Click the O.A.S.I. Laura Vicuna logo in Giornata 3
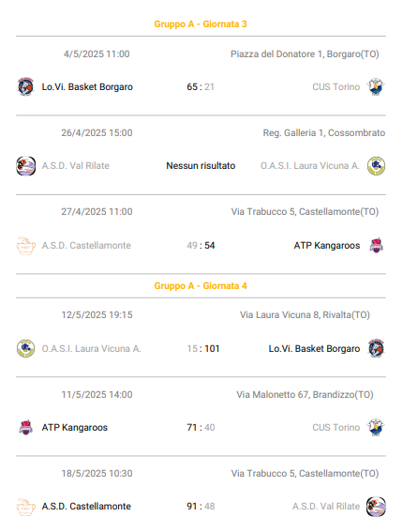 coord(376,166)
